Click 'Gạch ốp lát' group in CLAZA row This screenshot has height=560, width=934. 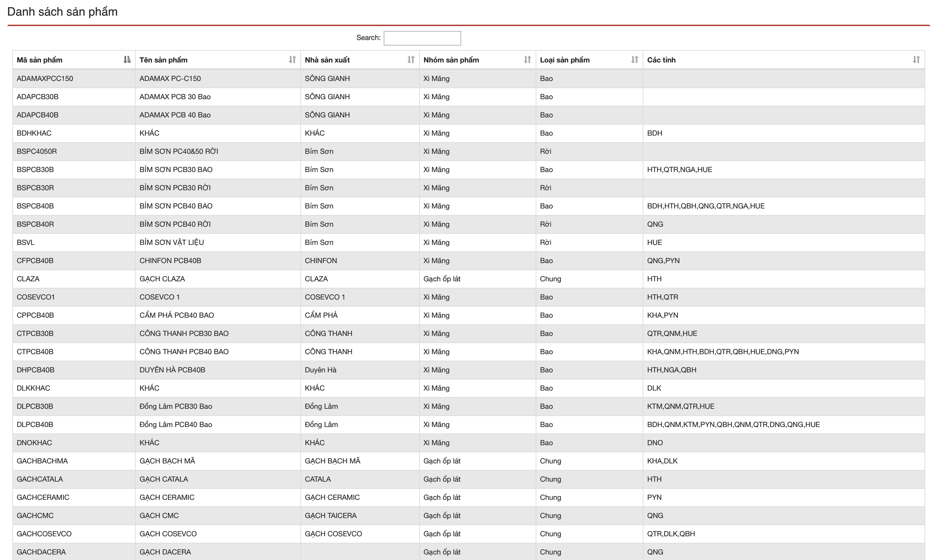click(442, 279)
